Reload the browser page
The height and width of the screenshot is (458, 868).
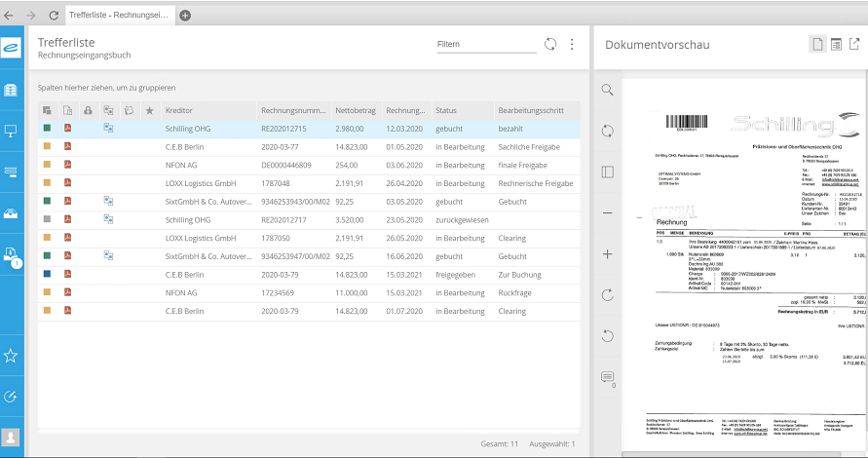(x=54, y=16)
